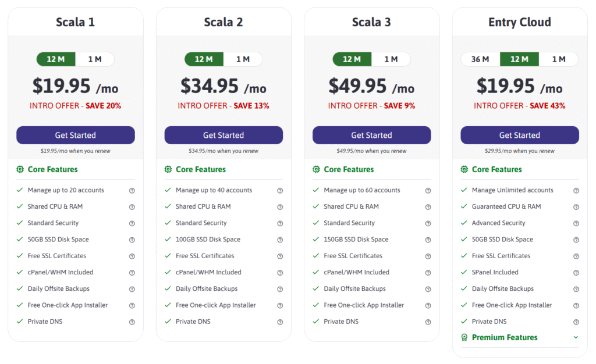Screen dimensions: 596x364
Task: Open the tooltip for Manage up to 20 accounts
Action: (x=132, y=190)
